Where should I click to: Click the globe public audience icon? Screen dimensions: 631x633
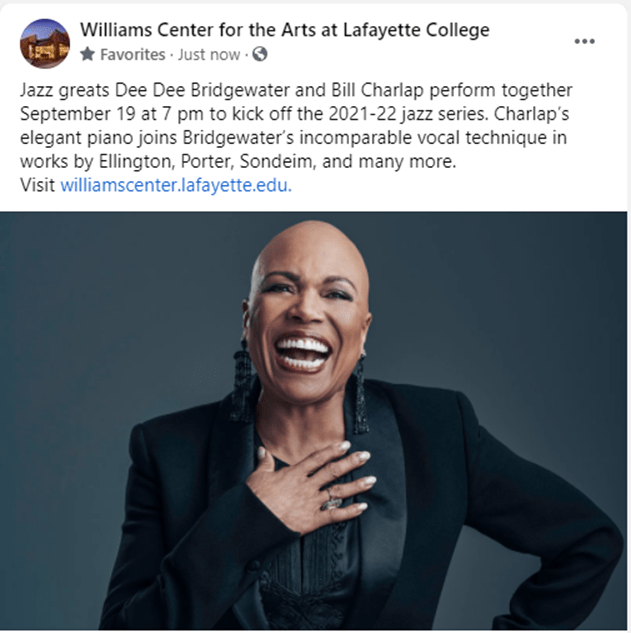click(260, 54)
